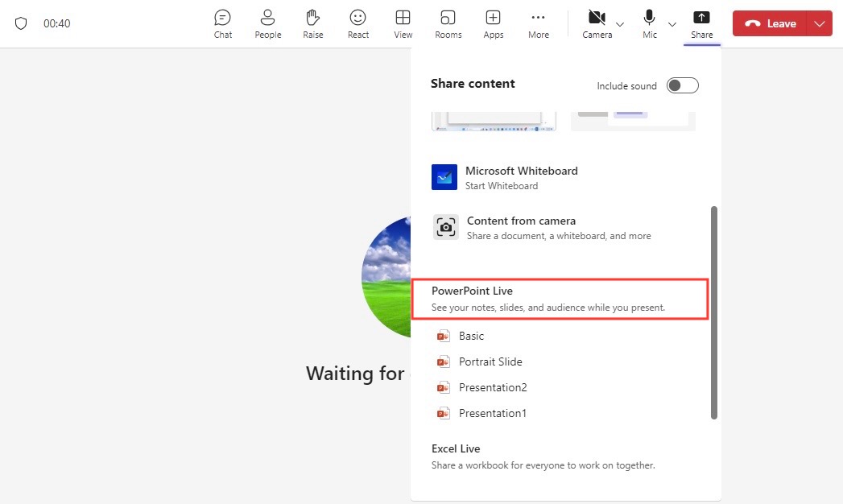The width and height of the screenshot is (843, 504).
Task: Open the React emoji menu
Action: [358, 24]
